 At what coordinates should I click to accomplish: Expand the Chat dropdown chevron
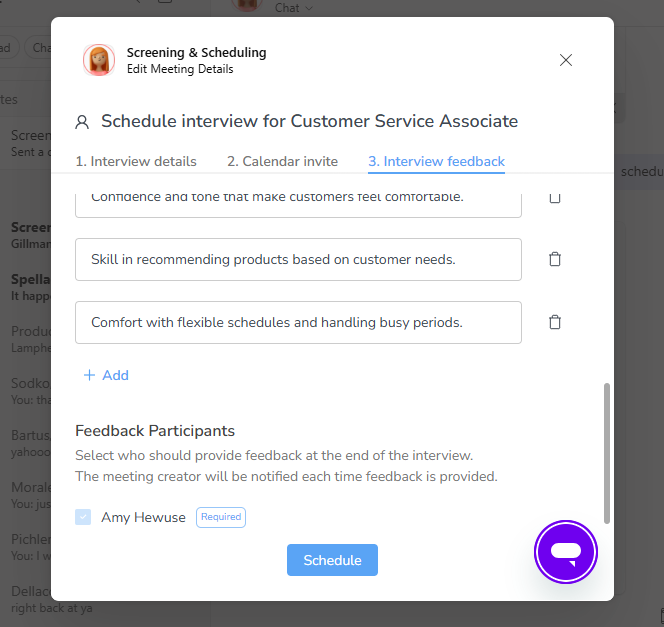[x=309, y=8]
